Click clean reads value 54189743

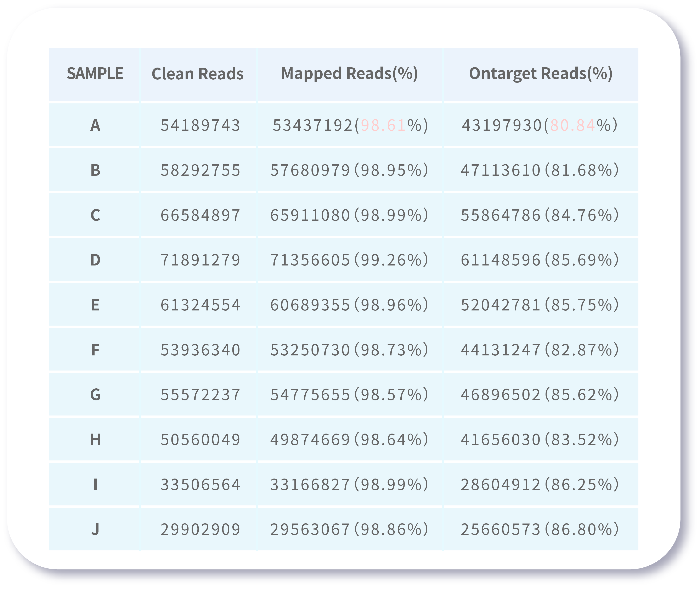pyautogui.click(x=200, y=125)
